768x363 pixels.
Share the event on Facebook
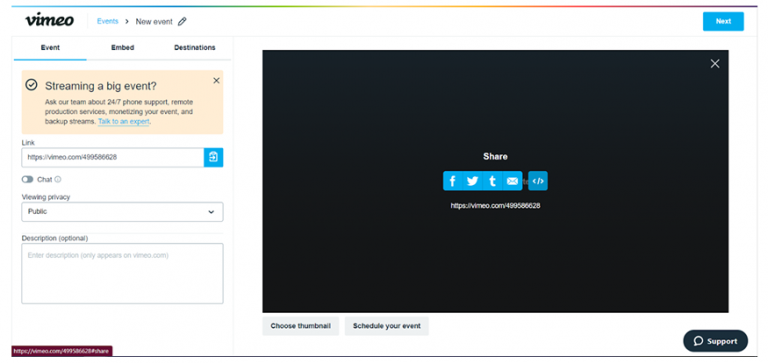click(x=453, y=181)
